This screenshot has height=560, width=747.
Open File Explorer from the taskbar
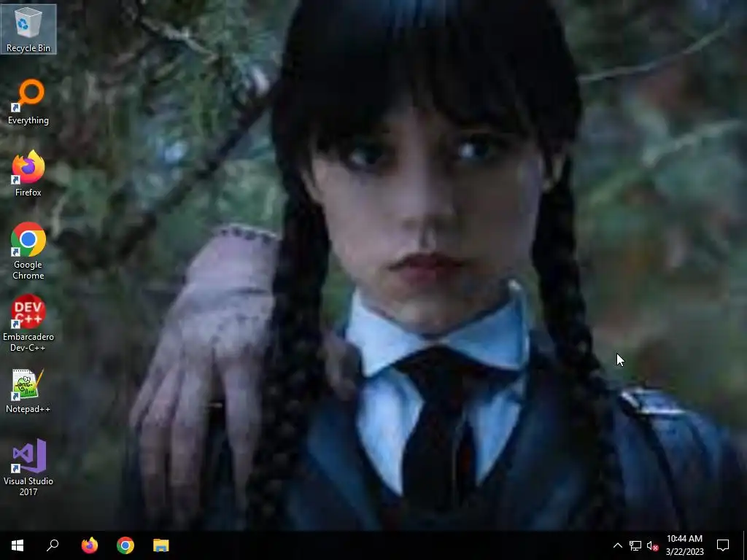(x=161, y=545)
